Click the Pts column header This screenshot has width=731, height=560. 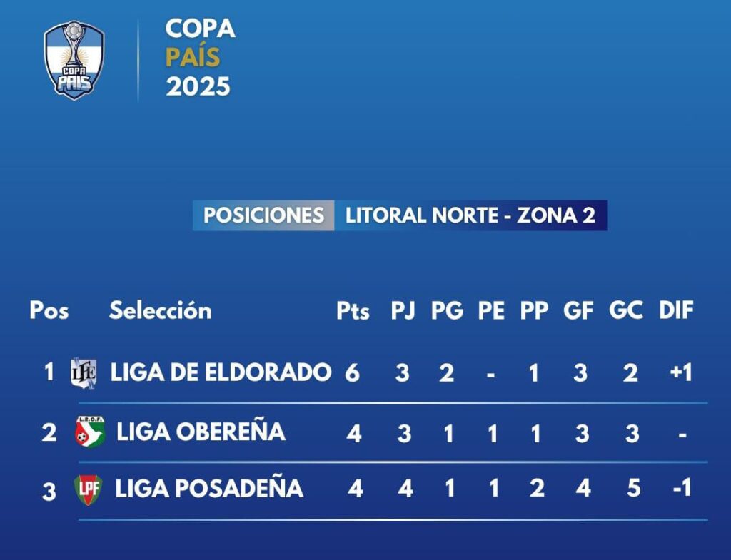[x=353, y=311]
